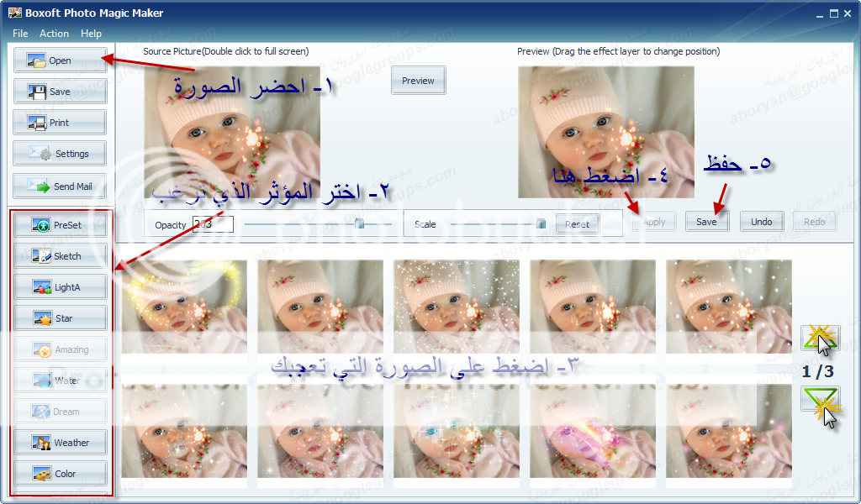Click the Opacity value input field
The image size is (861, 504).
coord(212,224)
